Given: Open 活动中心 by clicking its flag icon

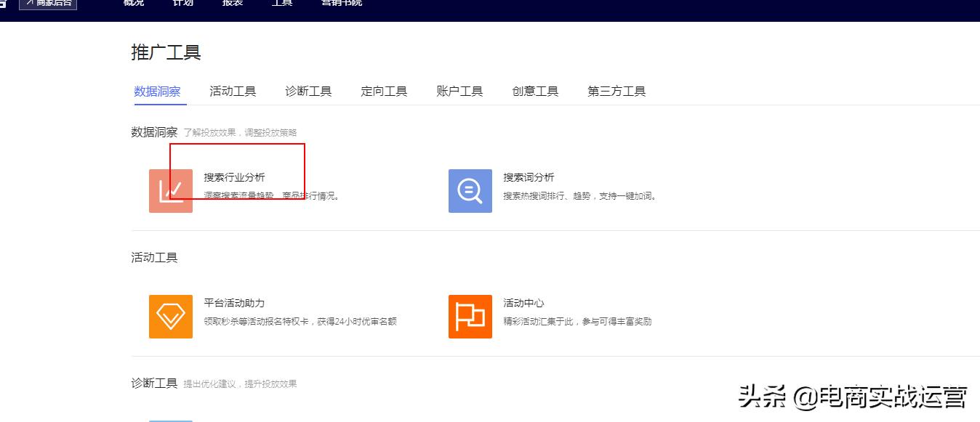Looking at the screenshot, I should [x=469, y=318].
